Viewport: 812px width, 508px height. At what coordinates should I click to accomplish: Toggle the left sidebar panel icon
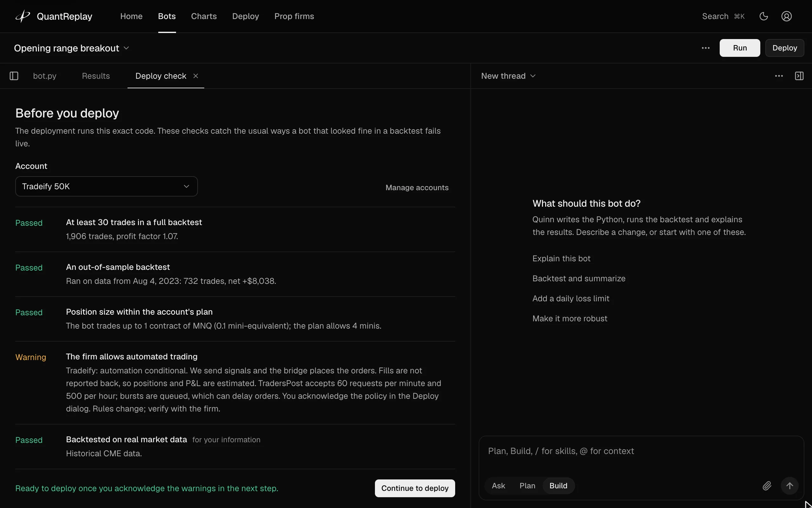point(14,76)
